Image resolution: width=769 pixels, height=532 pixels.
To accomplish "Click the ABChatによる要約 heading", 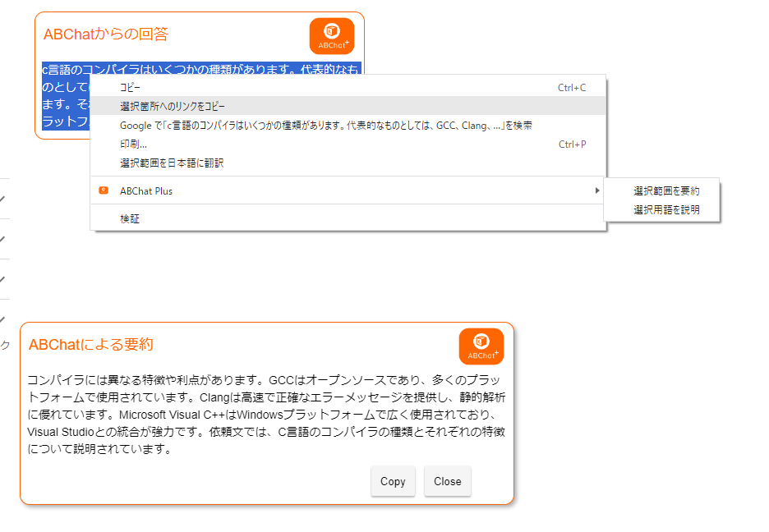I will 90,345.
